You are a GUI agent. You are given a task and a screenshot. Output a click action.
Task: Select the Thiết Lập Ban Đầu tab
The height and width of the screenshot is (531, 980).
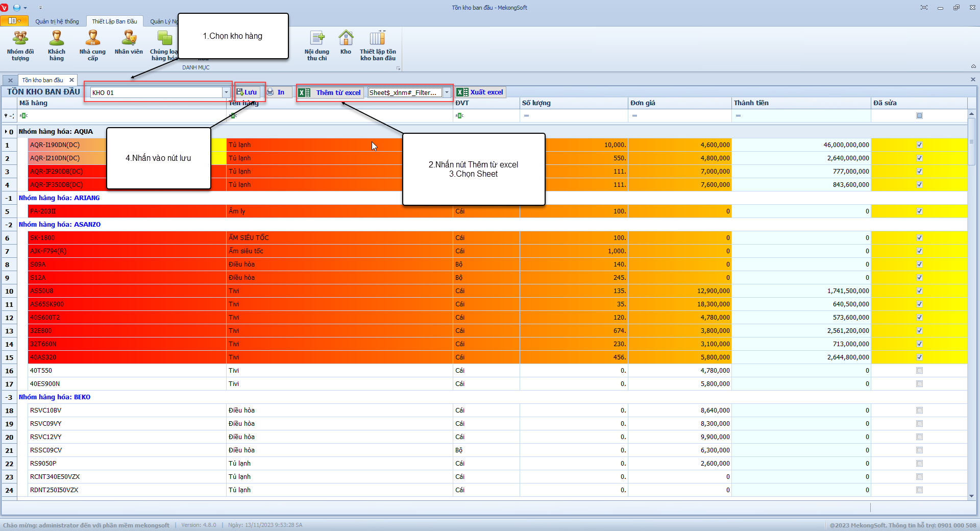(x=114, y=21)
